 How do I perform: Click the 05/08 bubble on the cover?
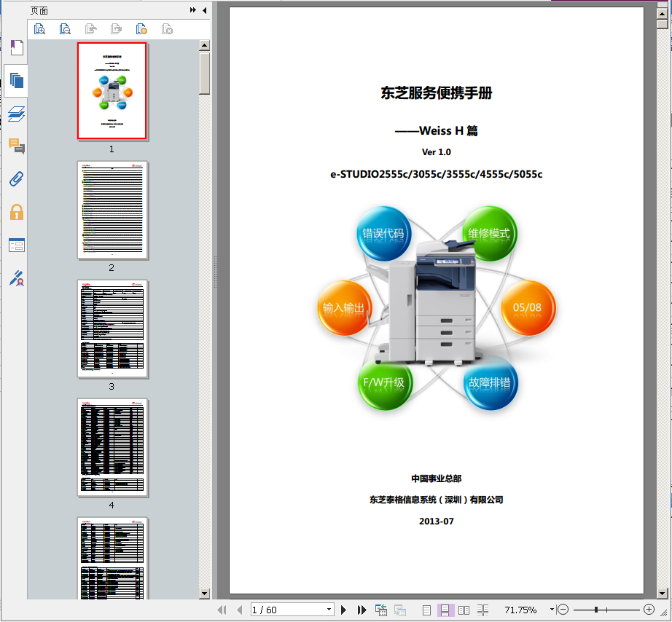tap(528, 308)
